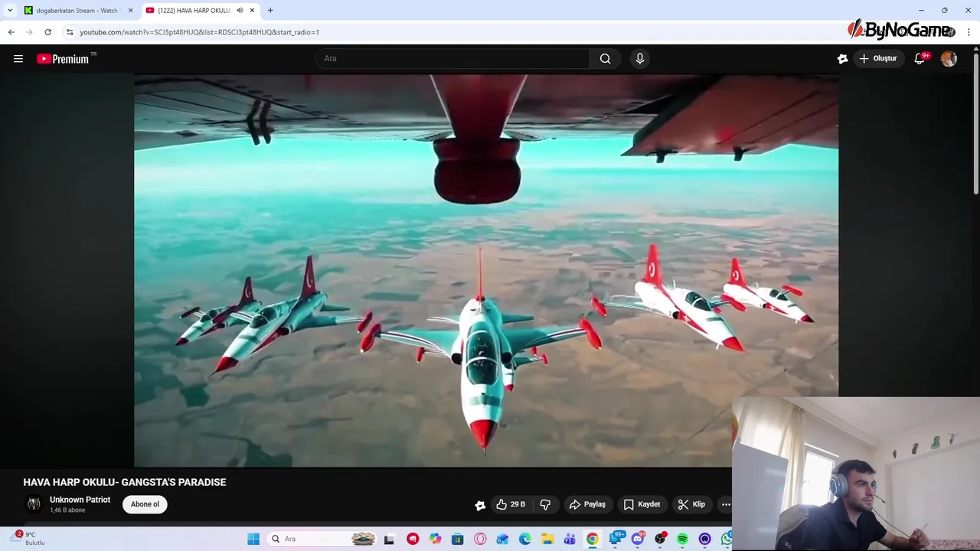
Task: Click the Windows taskbar Ara search box
Action: tap(322, 539)
